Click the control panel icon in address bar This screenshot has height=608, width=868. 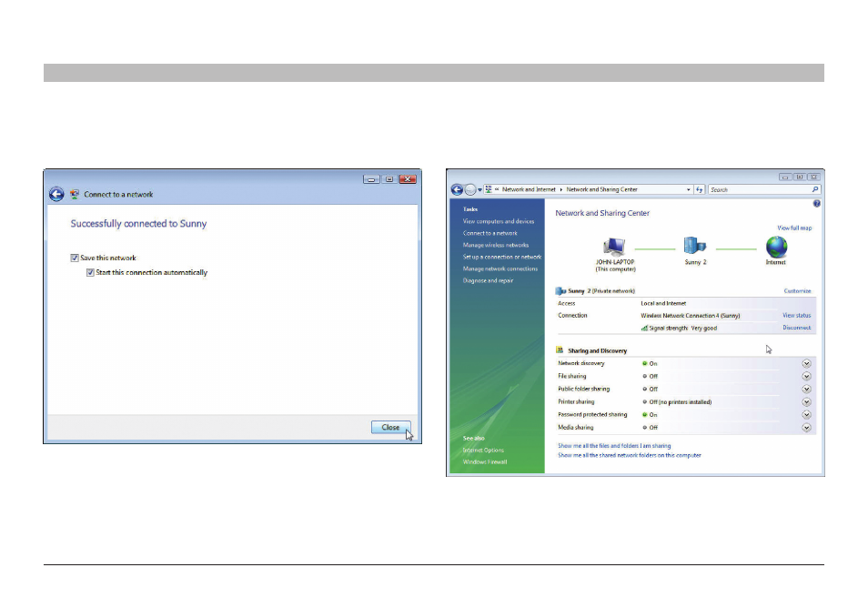pos(489,189)
